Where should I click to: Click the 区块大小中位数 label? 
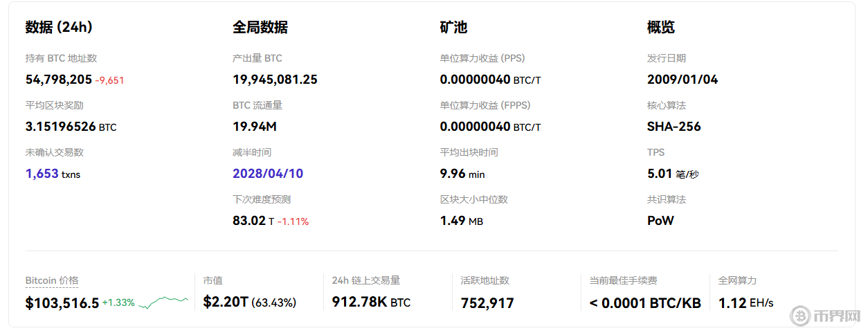tap(473, 199)
